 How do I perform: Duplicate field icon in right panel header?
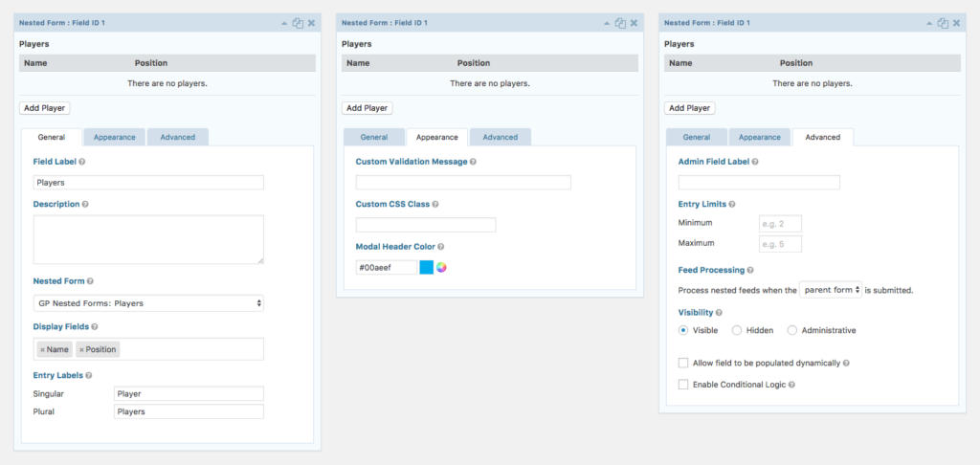point(943,23)
